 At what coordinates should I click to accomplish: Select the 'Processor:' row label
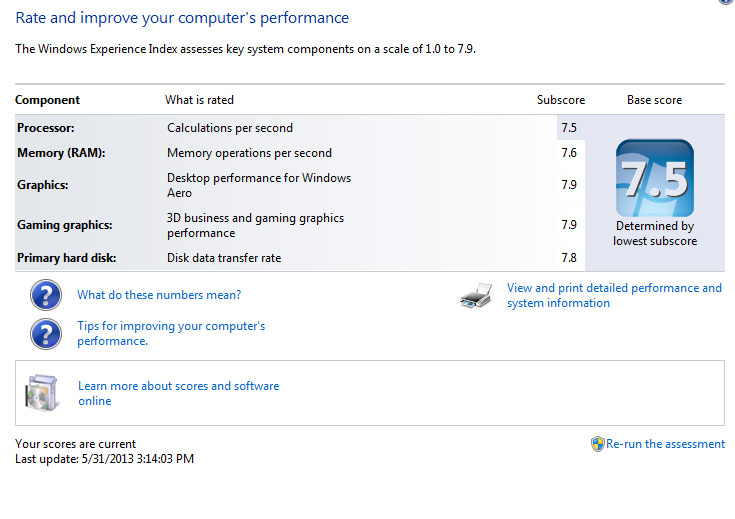click(46, 128)
